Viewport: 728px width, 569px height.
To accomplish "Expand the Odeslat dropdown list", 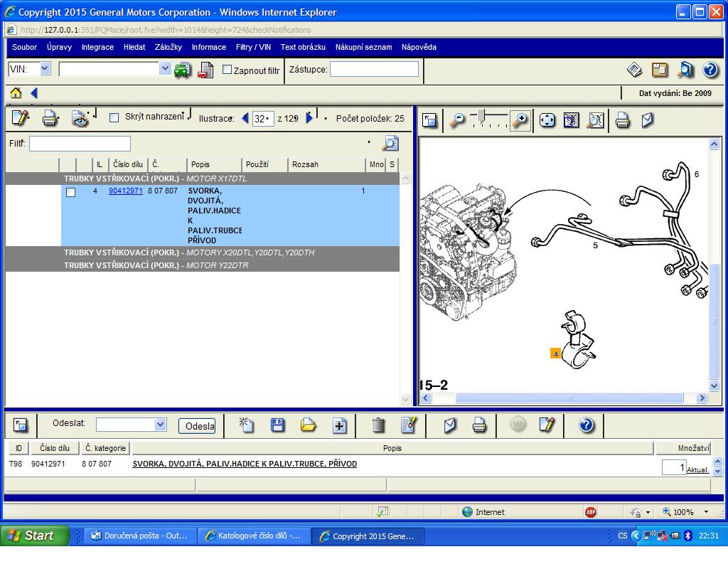I will click(160, 425).
